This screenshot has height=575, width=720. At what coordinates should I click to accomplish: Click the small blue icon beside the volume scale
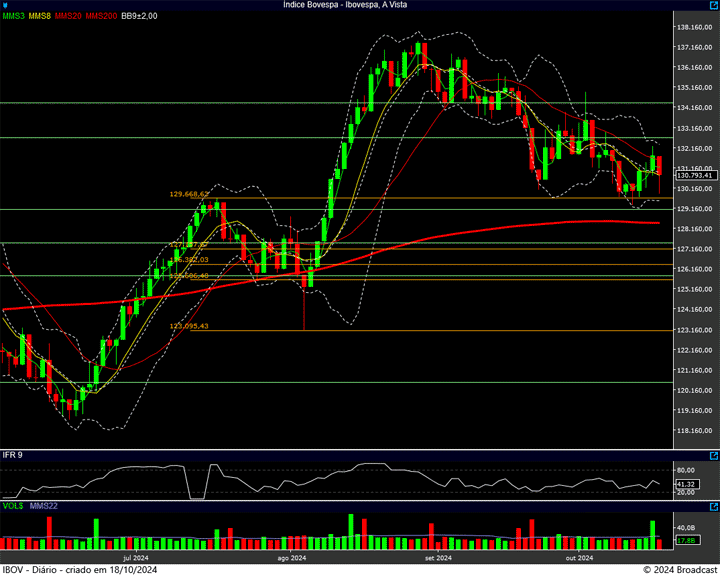coord(713,508)
